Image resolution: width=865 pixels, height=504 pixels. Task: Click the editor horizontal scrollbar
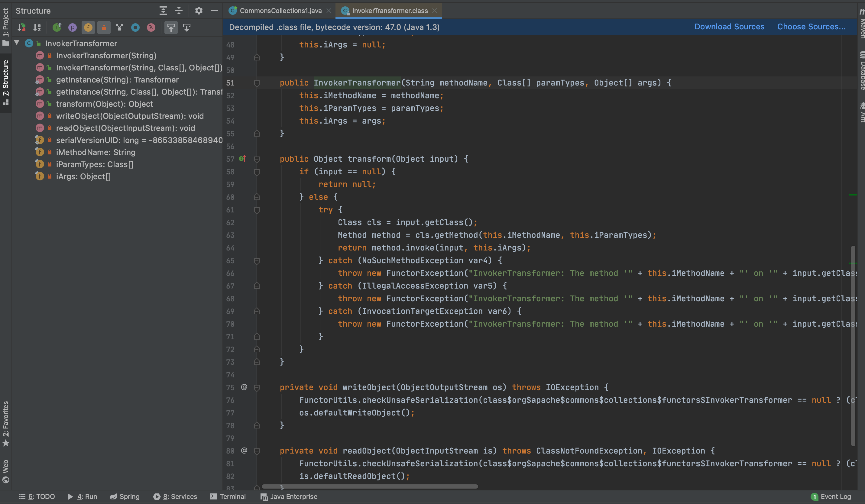(370, 486)
